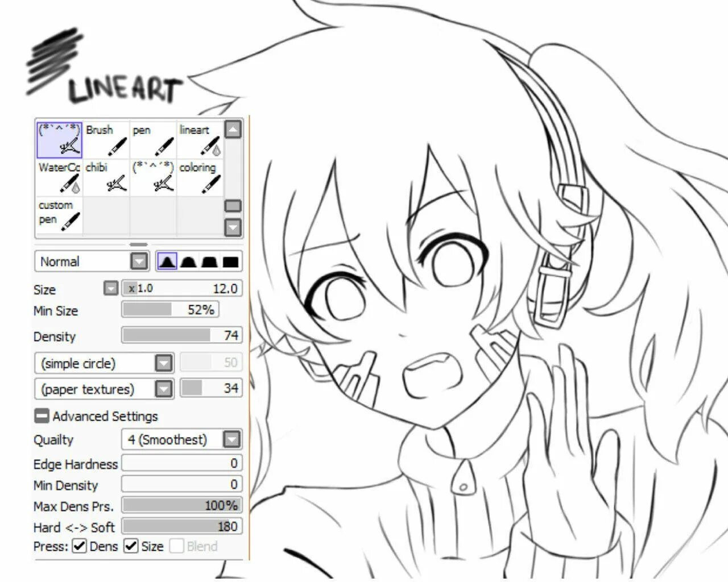
Task: Toggle the Press Dens checkbox
Action: 80,546
